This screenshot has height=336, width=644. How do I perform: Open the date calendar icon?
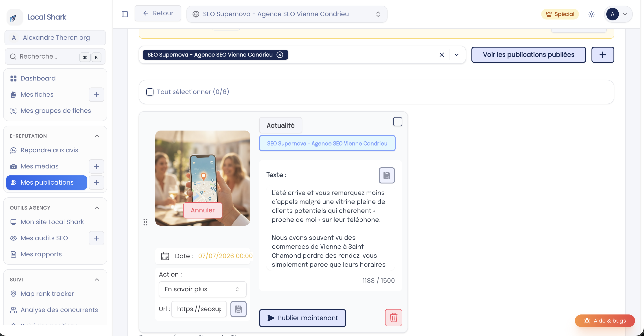click(165, 256)
